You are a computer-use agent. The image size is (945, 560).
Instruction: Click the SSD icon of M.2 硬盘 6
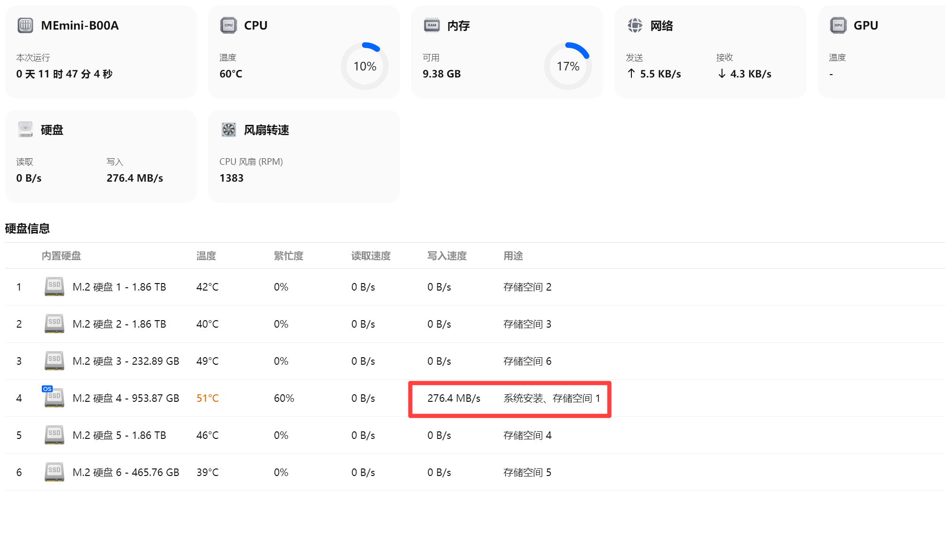[54, 472]
